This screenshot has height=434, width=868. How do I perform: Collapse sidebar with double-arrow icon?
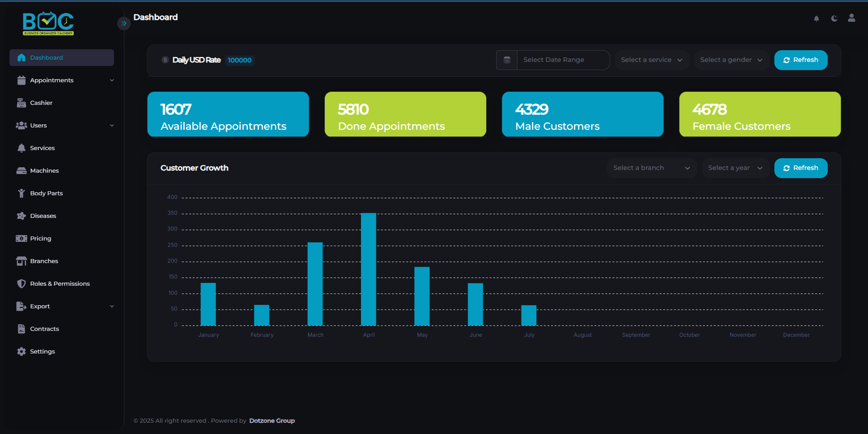(123, 24)
